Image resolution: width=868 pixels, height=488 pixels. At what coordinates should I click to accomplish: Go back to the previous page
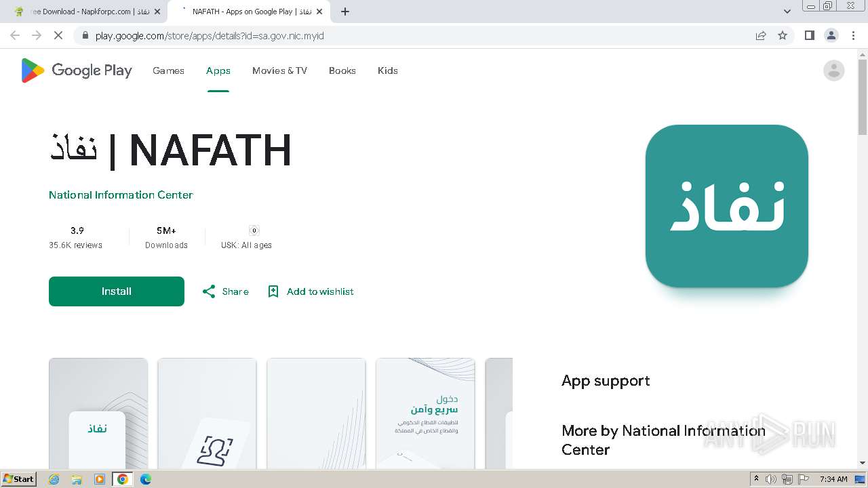pyautogui.click(x=15, y=35)
